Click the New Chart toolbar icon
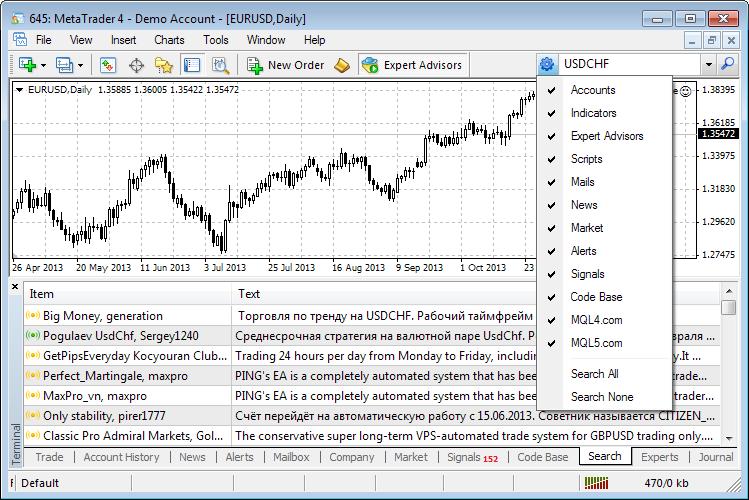Screen dimensions: 749x500 coord(27,64)
